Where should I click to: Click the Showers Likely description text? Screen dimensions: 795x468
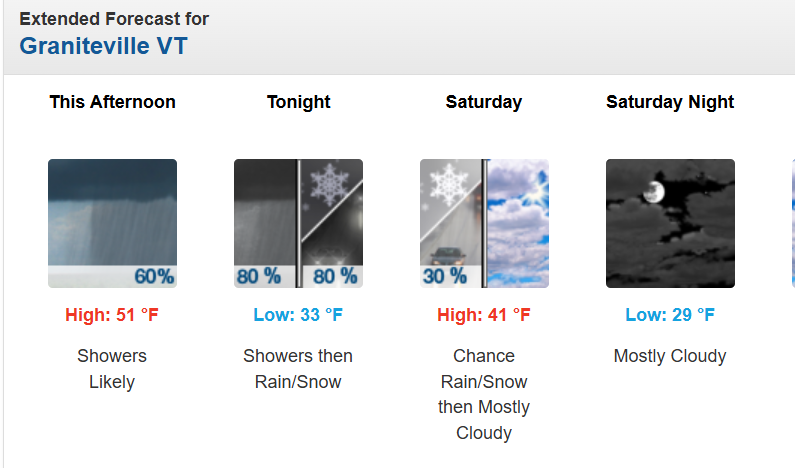pyautogui.click(x=112, y=368)
